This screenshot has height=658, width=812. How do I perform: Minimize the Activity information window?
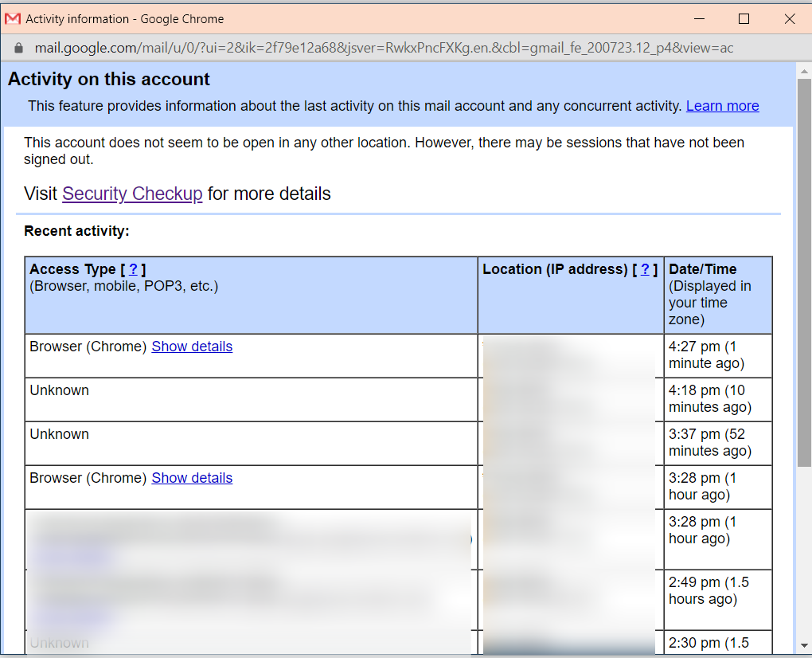tap(699, 19)
